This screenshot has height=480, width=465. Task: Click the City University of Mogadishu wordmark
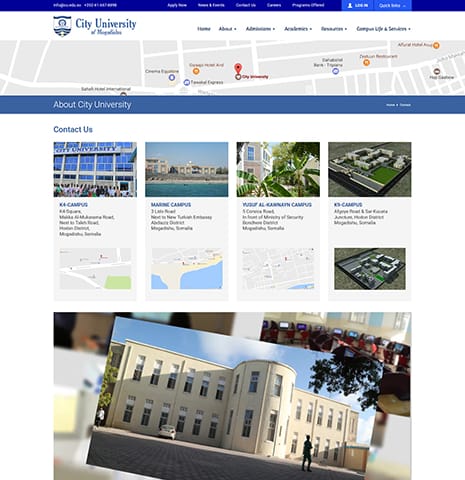point(106,26)
